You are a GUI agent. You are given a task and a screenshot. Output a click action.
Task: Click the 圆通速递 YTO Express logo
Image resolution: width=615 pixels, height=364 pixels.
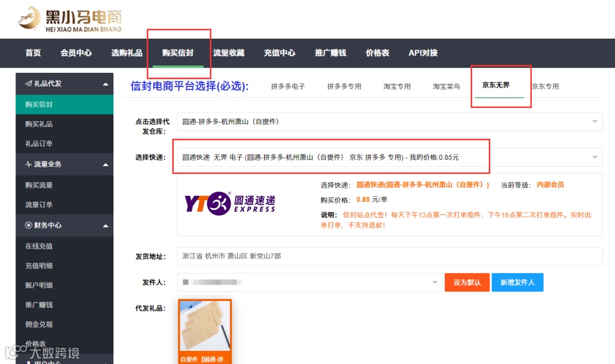[x=229, y=204]
